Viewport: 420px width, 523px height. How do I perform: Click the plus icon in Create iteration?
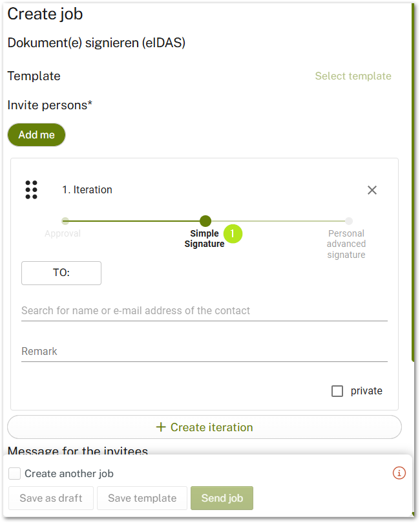[x=162, y=427]
